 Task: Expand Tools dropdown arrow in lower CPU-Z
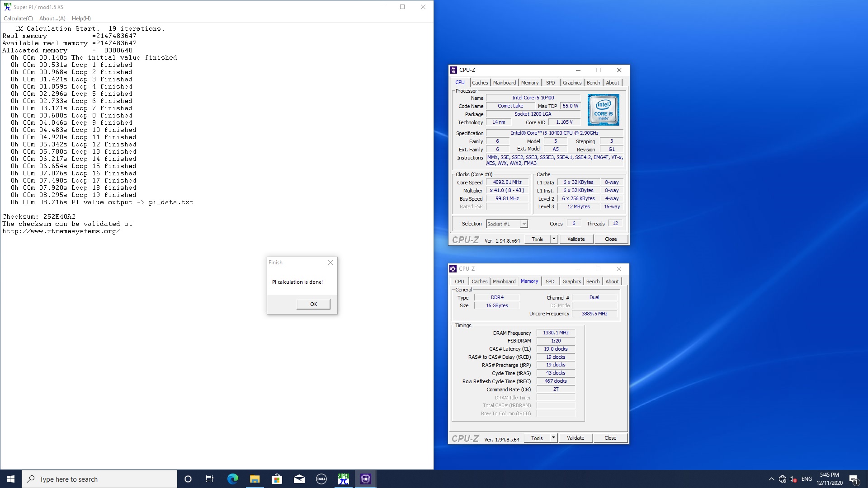coord(553,438)
